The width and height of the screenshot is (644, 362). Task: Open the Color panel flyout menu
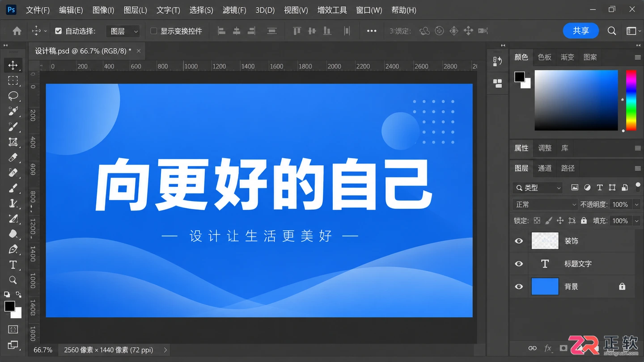638,58
